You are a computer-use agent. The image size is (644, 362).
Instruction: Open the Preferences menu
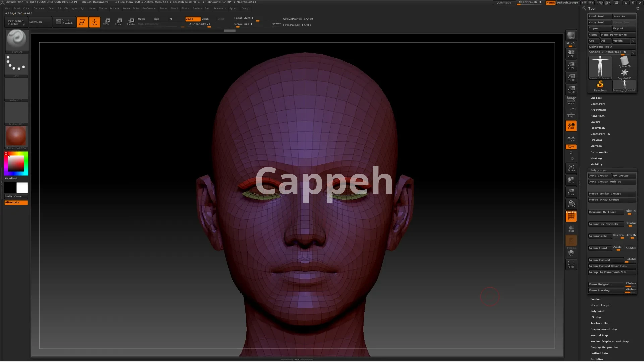pos(149,8)
